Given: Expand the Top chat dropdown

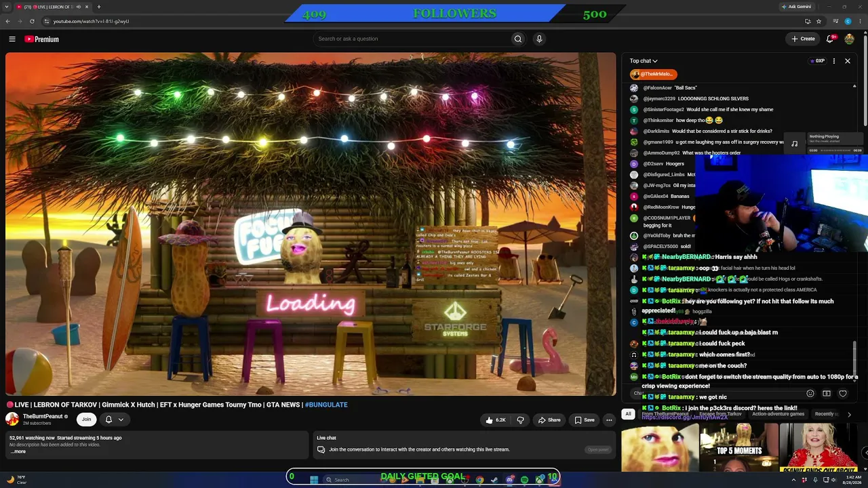Looking at the screenshot, I should [x=643, y=61].
